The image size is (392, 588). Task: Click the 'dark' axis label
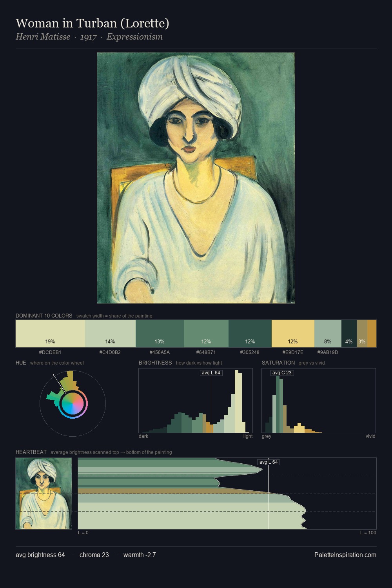[143, 436]
